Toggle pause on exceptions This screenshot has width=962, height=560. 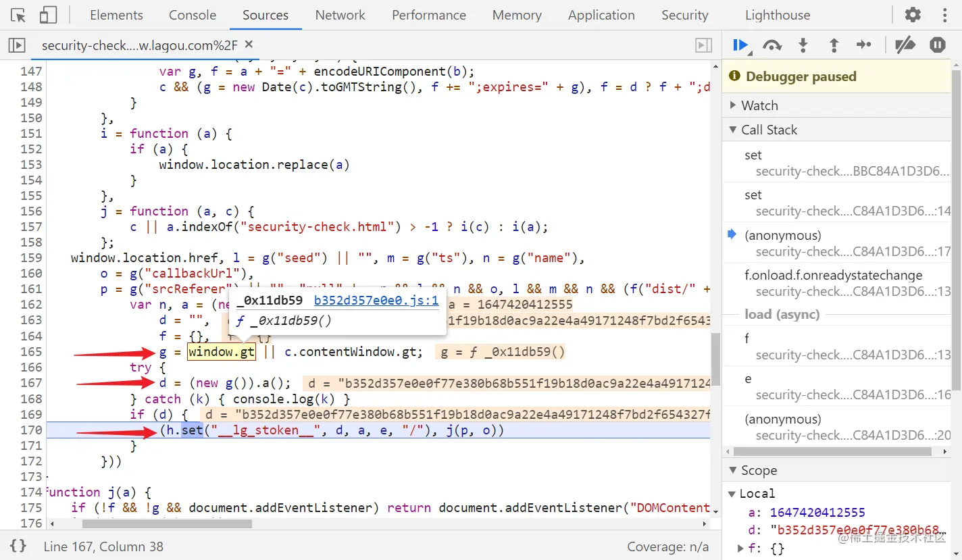(x=938, y=45)
